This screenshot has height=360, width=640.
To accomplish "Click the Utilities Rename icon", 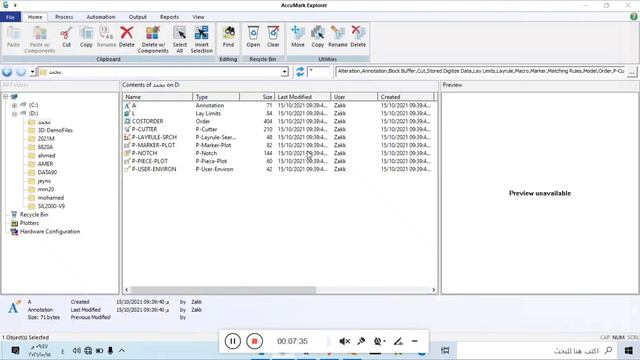I will (x=338, y=33).
